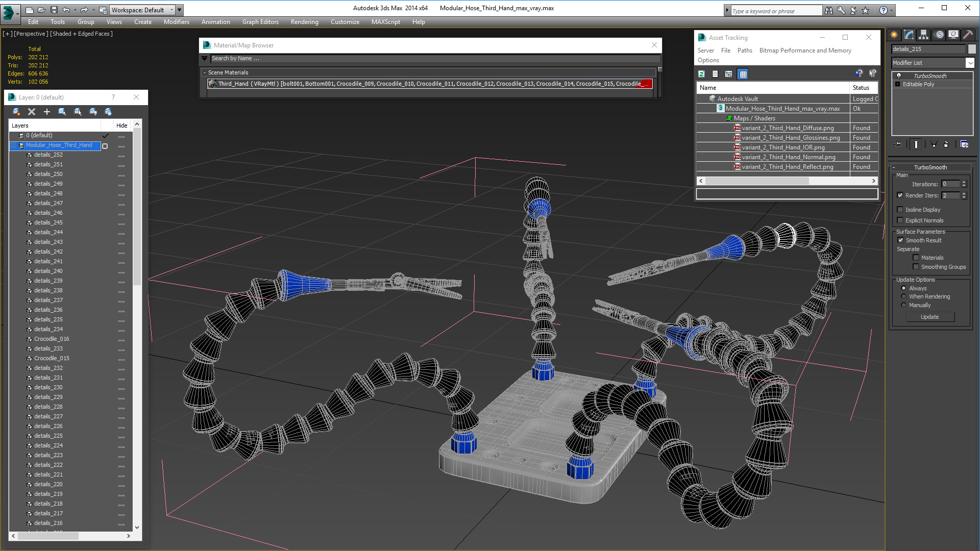Click the Open File folder icon

[42, 10]
